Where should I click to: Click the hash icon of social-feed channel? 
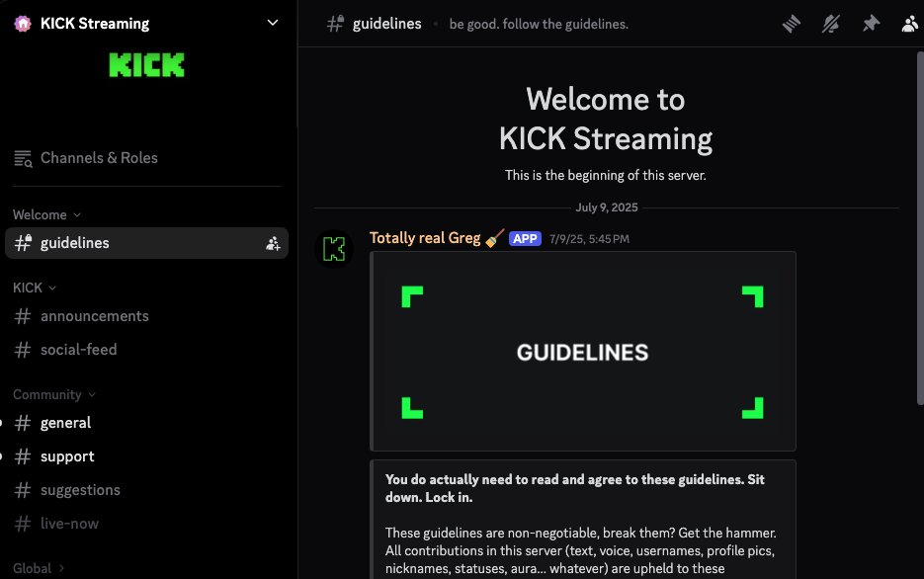click(23, 350)
